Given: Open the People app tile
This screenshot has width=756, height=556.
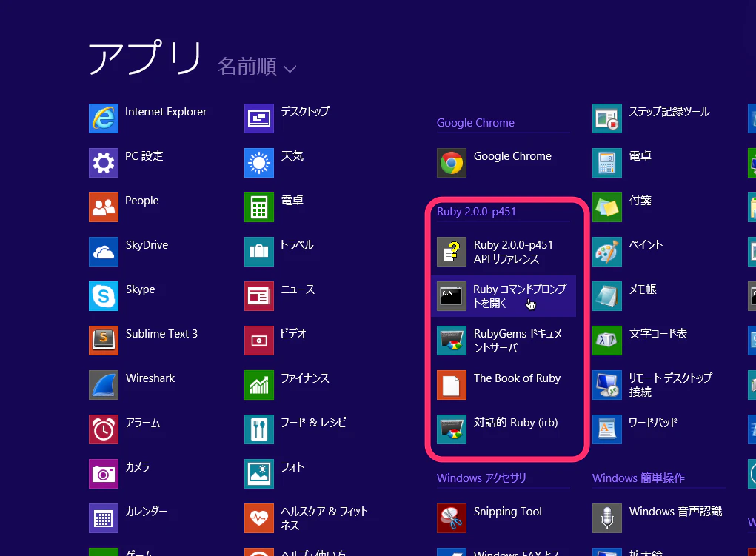Looking at the screenshot, I should 124,207.
